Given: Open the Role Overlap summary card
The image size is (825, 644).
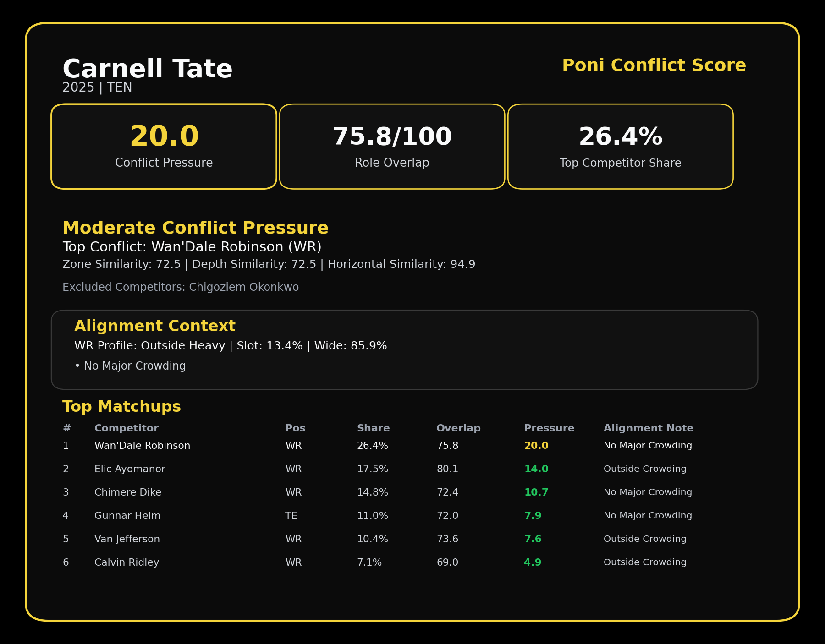Looking at the screenshot, I should (x=392, y=147).
